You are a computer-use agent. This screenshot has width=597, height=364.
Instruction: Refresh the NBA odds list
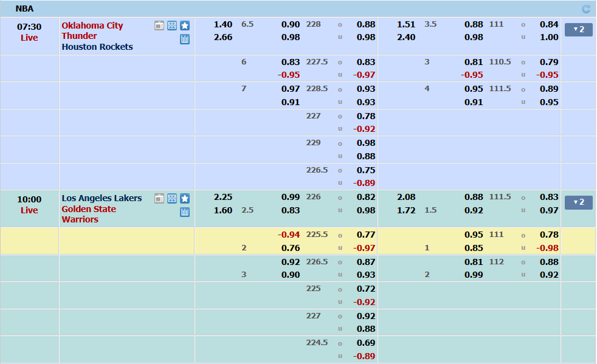coord(586,9)
